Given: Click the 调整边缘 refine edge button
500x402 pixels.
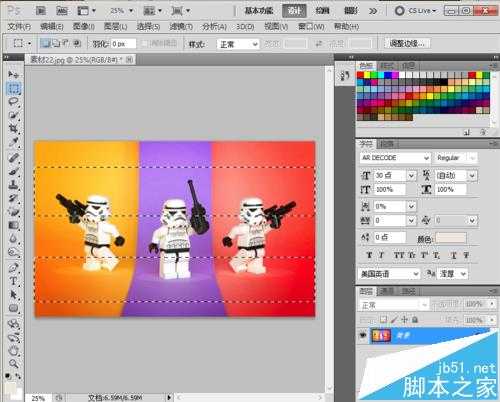Looking at the screenshot, I should [x=407, y=43].
